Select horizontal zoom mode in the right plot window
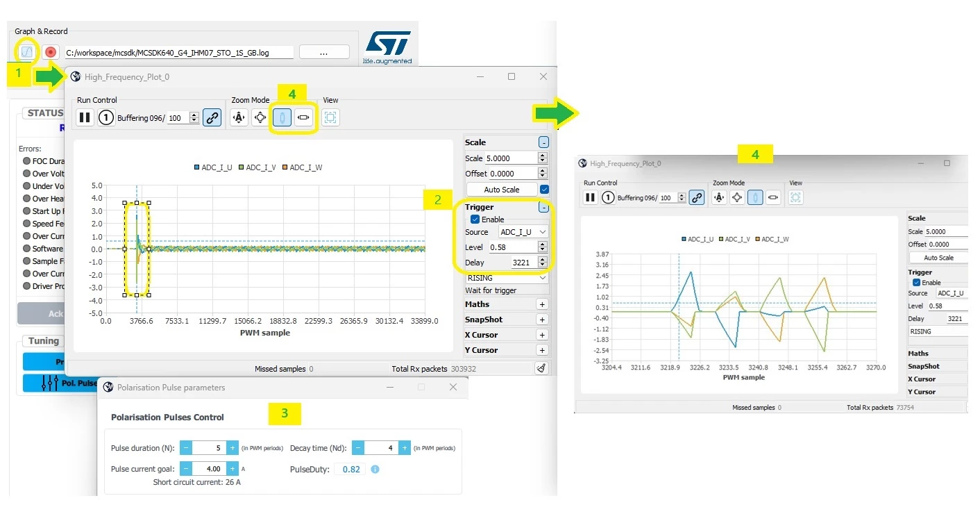980x505 pixels. [774, 197]
